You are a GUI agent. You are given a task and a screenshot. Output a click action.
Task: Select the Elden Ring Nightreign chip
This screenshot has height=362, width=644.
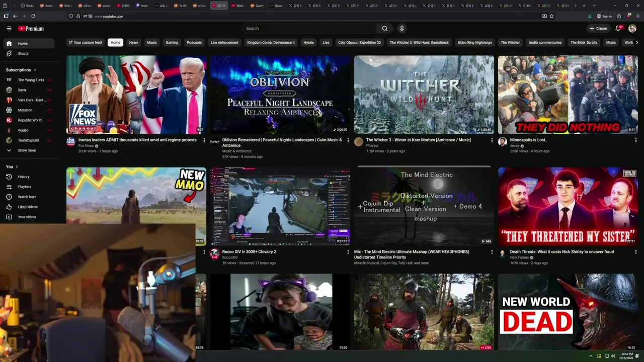pyautogui.click(x=474, y=43)
